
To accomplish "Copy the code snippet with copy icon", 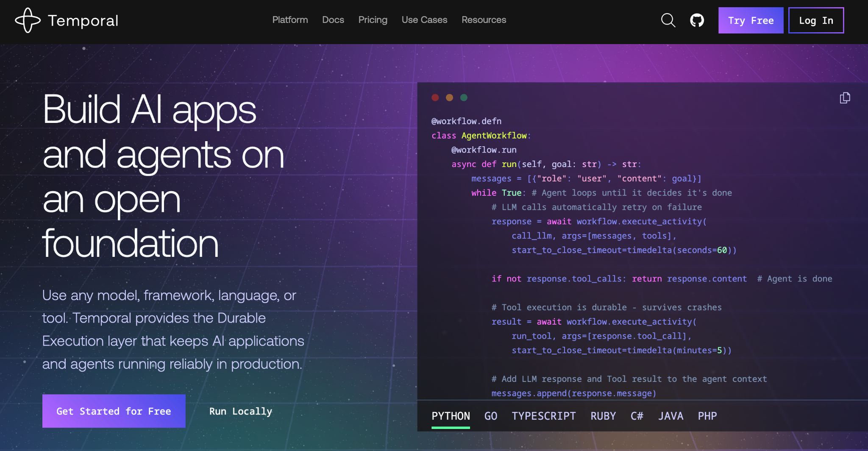I will (845, 98).
